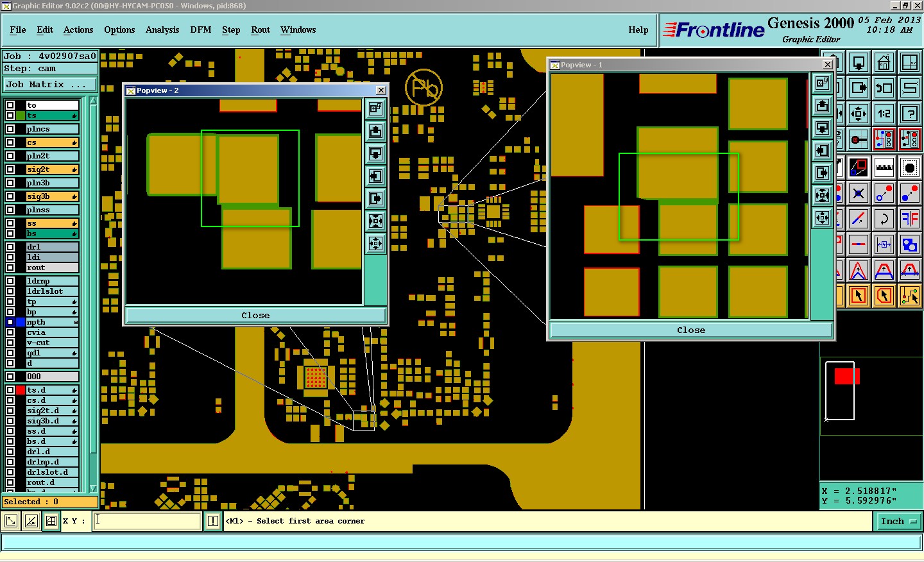Open the Analysis menu

[x=162, y=30]
